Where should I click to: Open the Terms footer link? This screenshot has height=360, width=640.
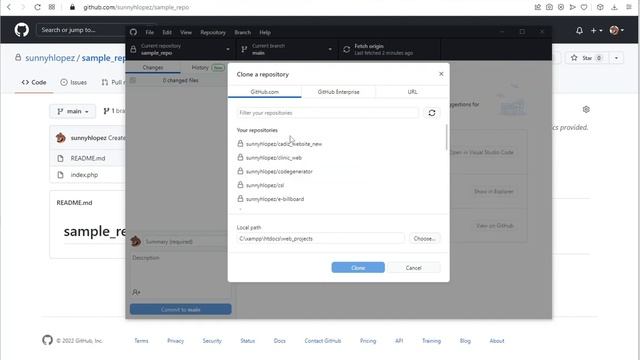point(141,340)
